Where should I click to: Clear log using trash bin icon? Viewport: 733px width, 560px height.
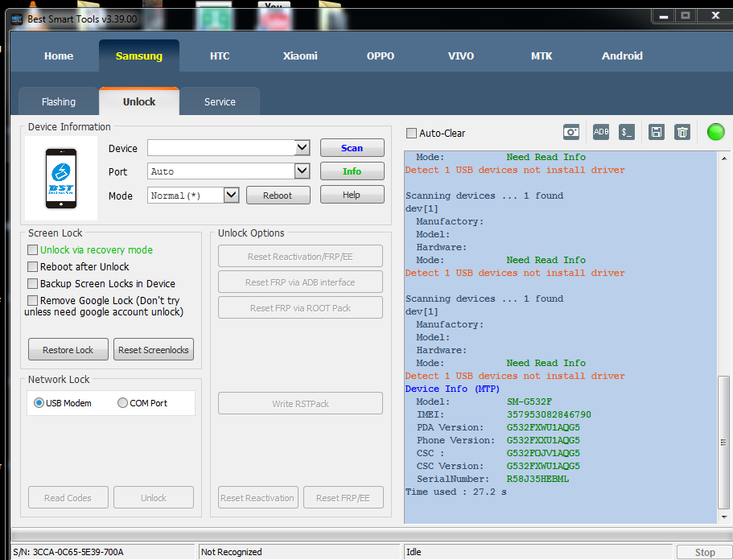tap(682, 132)
